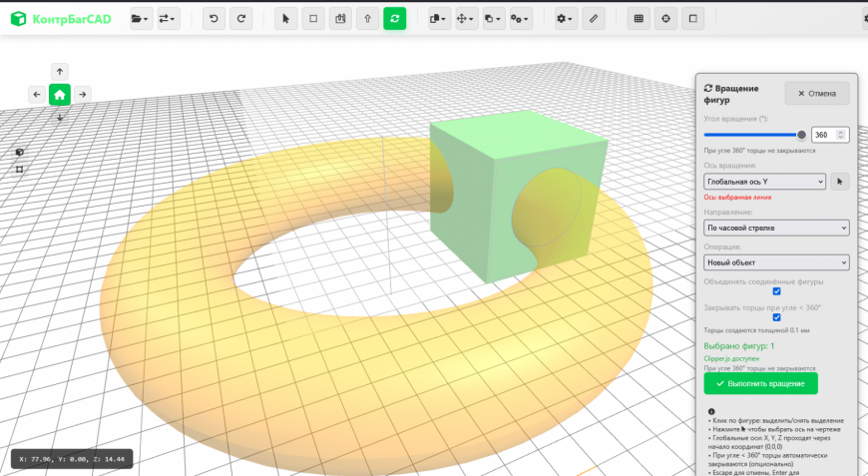Image resolution: width=868 pixels, height=476 pixels.
Task: Open the Новый объект operation dropdown
Action: (x=776, y=262)
